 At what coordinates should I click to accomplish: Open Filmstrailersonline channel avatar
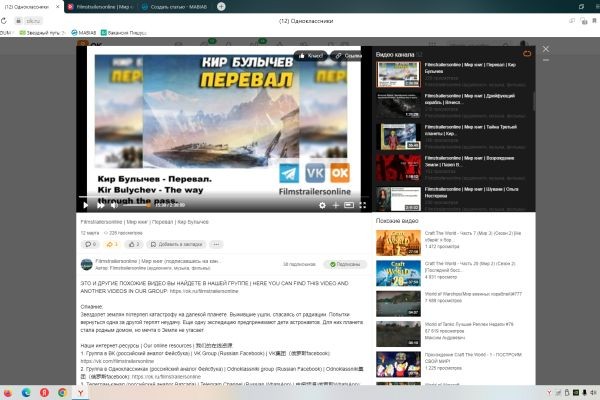(86, 264)
